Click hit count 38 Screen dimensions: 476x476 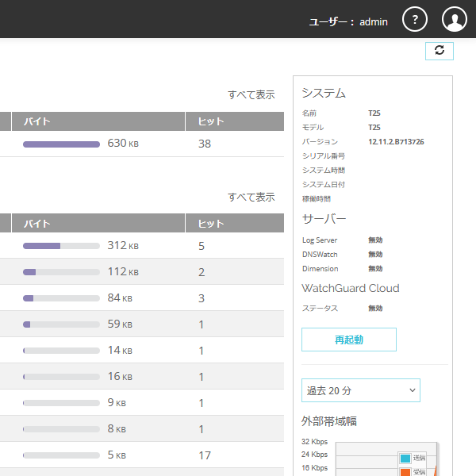(205, 144)
